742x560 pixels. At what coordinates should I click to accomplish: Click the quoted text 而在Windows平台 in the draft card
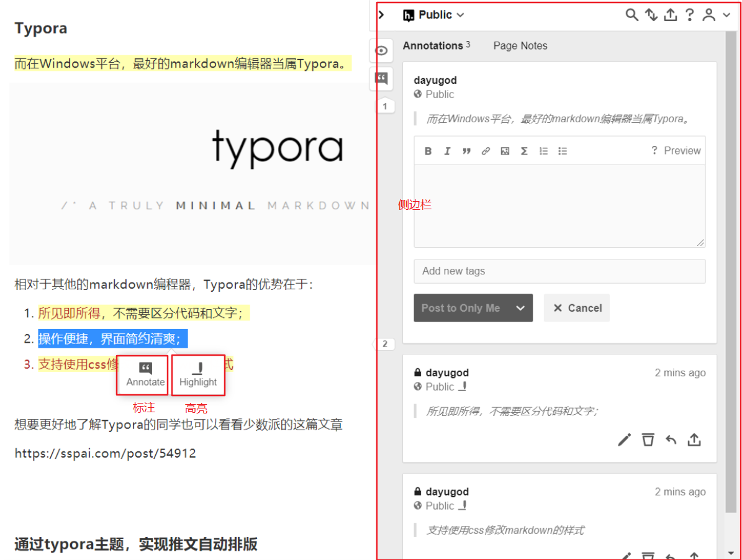coord(558,119)
